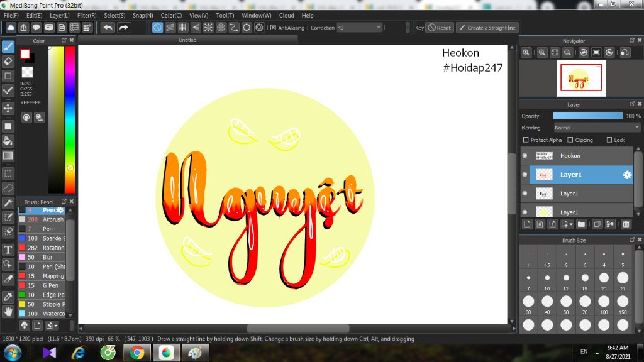Undock the Color panel

(64, 40)
